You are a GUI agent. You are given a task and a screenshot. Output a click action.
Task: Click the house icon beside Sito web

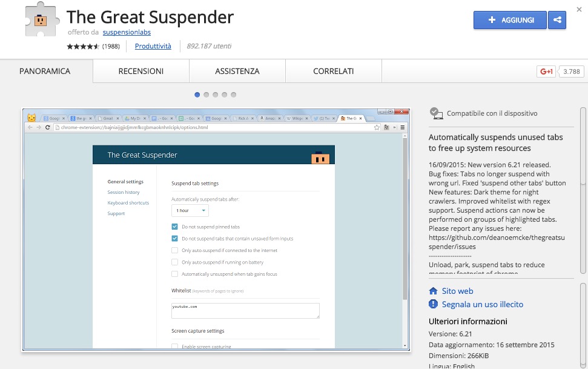433,291
